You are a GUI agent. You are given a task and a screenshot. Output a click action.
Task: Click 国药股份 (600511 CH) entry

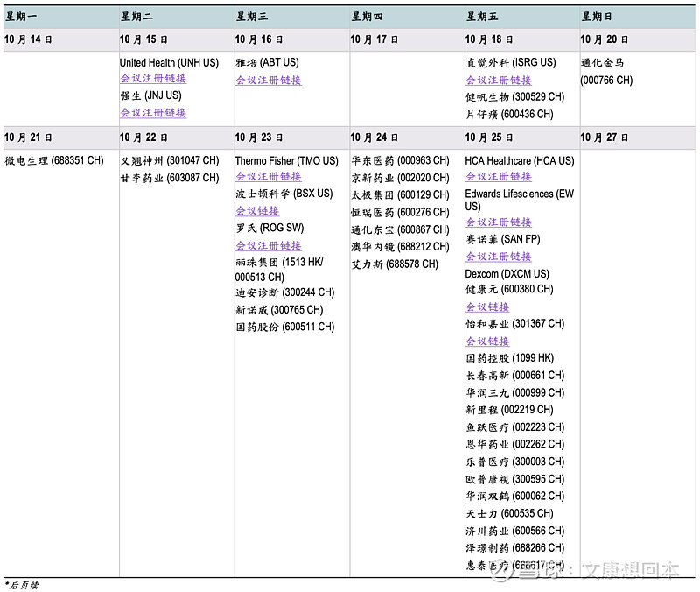click(285, 327)
